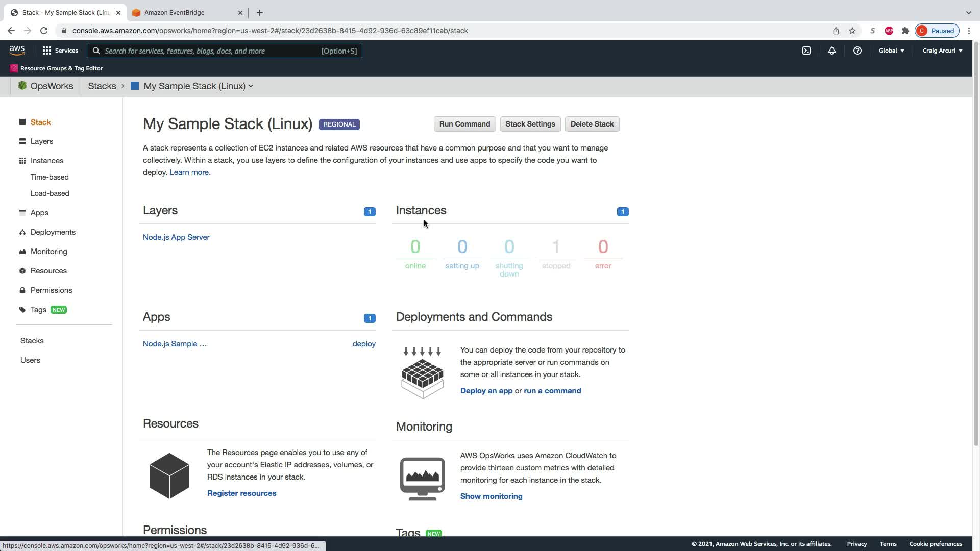The width and height of the screenshot is (980, 551).
Task: Click the Resource Groups & Tag Editor icon
Action: [14, 68]
